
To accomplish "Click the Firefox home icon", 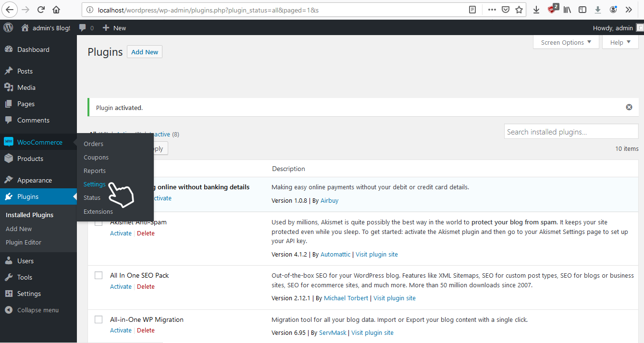I will coord(56,10).
